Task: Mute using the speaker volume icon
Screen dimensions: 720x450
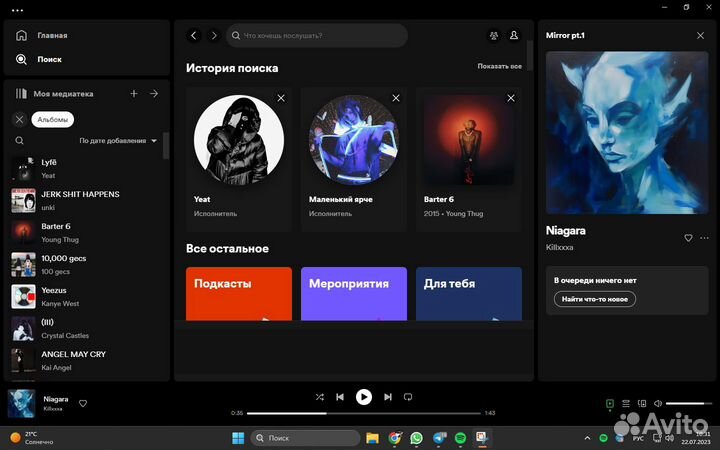Action: click(x=658, y=404)
